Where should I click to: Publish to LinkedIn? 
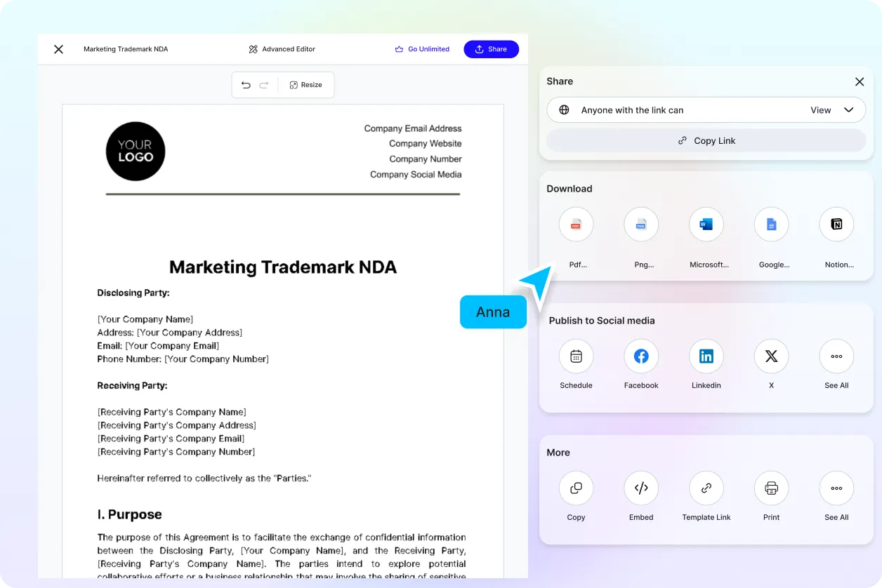(706, 356)
